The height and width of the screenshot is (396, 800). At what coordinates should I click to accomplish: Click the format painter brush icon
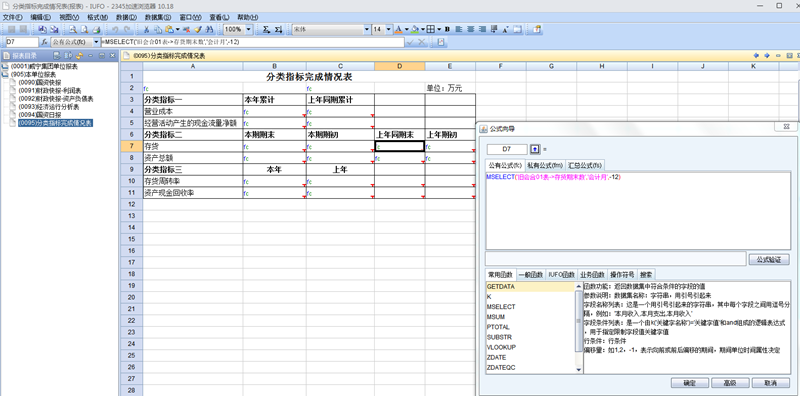coord(197,30)
